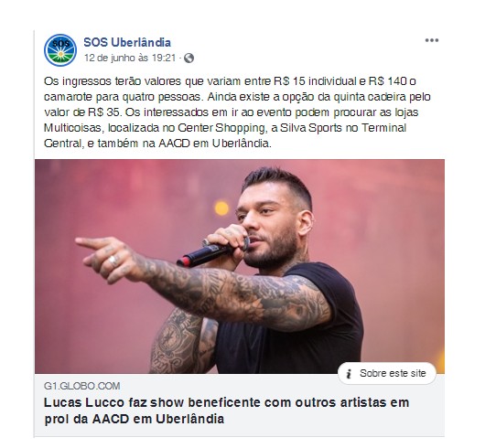Click the second headline line prol da AACD em Uberlândia
The width and height of the screenshot is (496, 448).
point(135,419)
